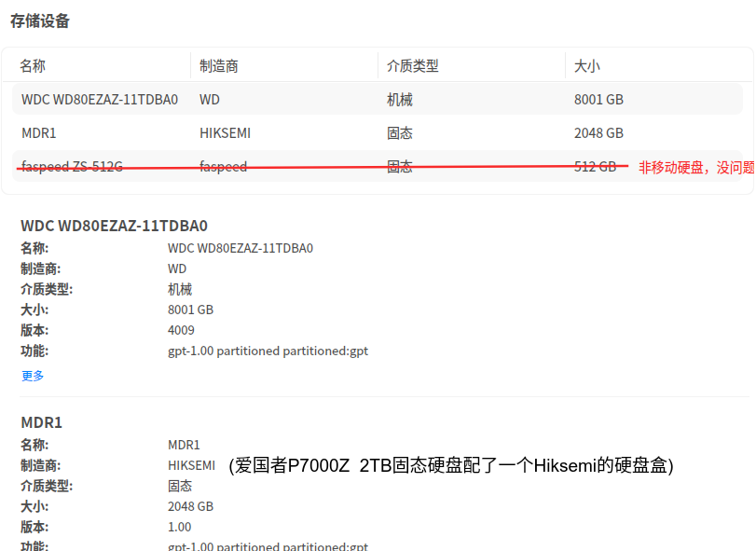Click the 8001 GB size cell in the table
Viewport: 756px width, 551px height.
click(598, 100)
